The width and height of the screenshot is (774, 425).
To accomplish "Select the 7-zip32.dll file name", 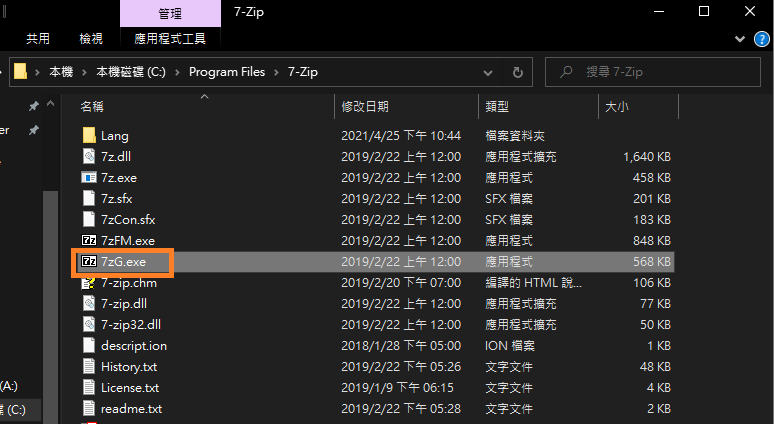I will tap(131, 325).
